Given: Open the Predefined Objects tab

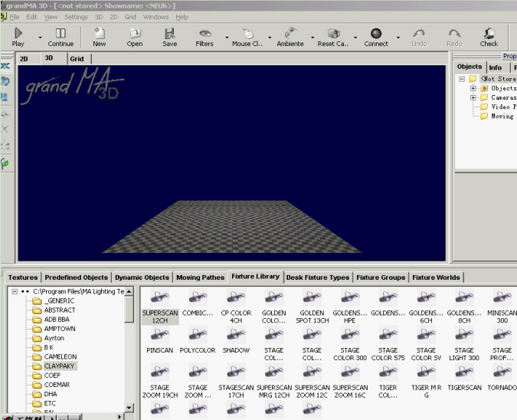Looking at the screenshot, I should coord(76,277).
